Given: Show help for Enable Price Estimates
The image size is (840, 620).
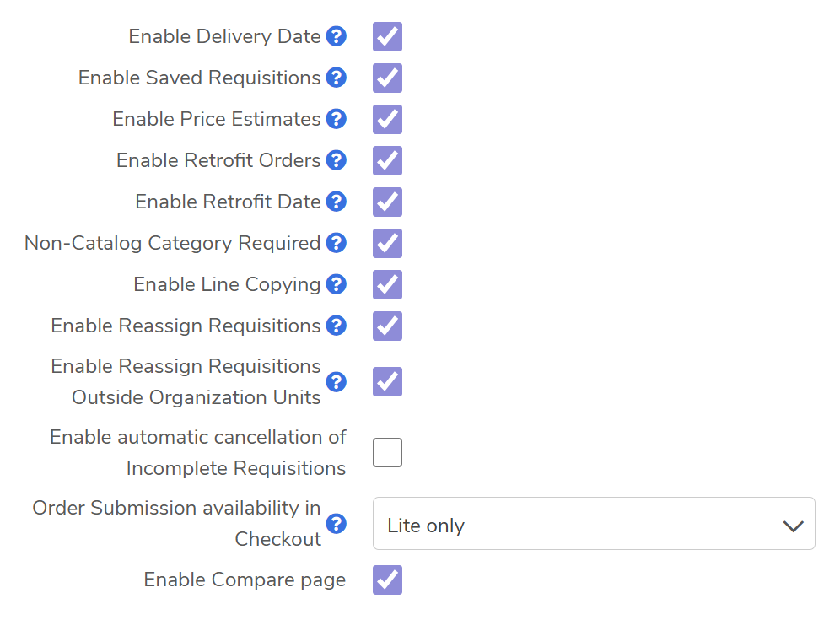Looking at the screenshot, I should tap(337, 119).
